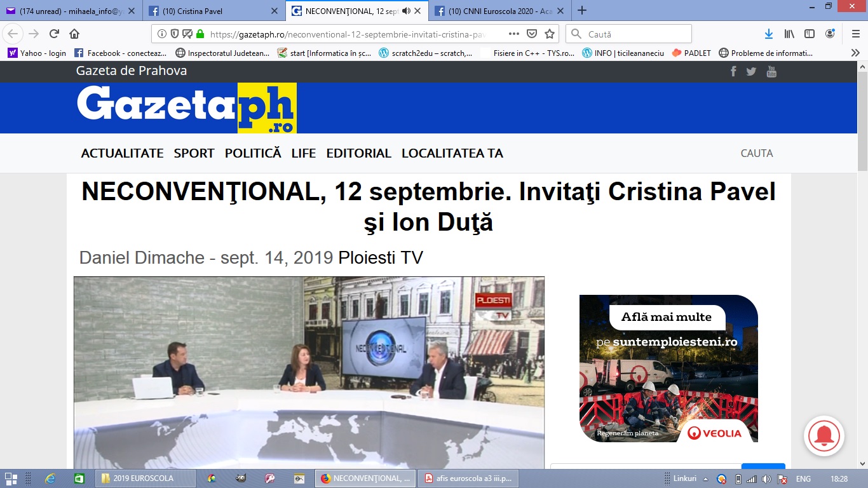Open the page actions three-dots menu
The image size is (868, 488).
tap(514, 34)
